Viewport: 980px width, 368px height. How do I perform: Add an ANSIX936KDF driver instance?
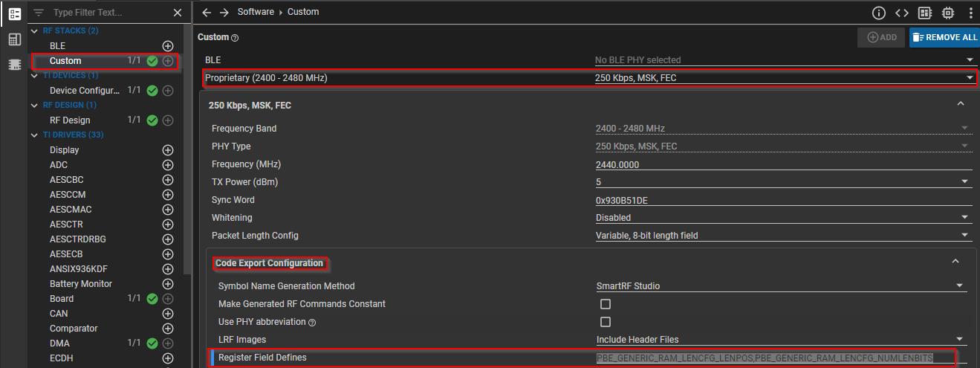coord(168,269)
